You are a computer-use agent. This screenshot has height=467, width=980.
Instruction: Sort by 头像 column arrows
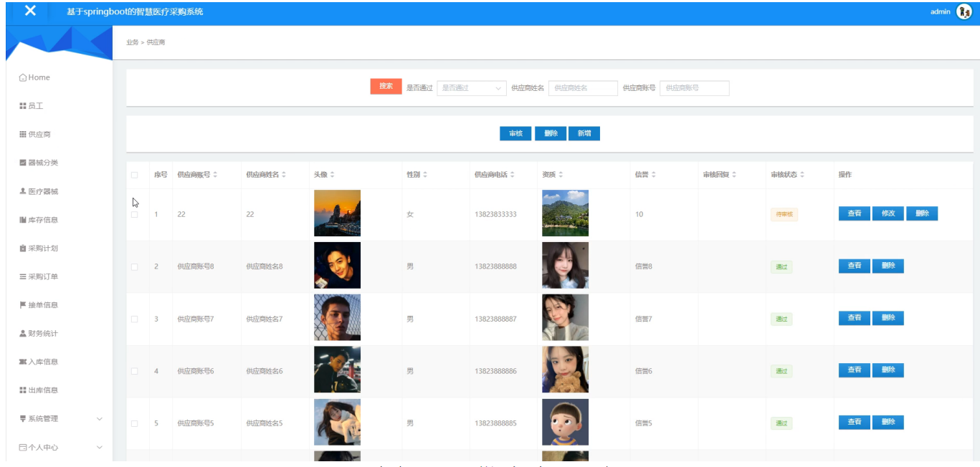[332, 175]
